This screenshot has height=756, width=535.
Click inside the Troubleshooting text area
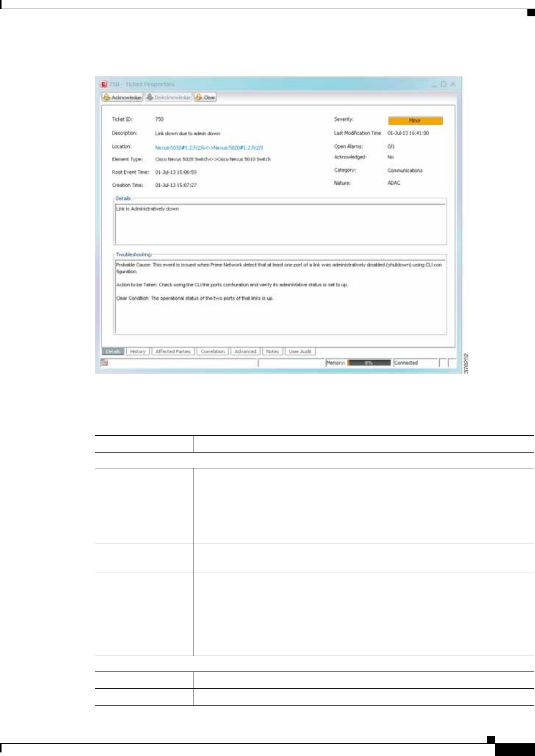[x=280, y=297]
